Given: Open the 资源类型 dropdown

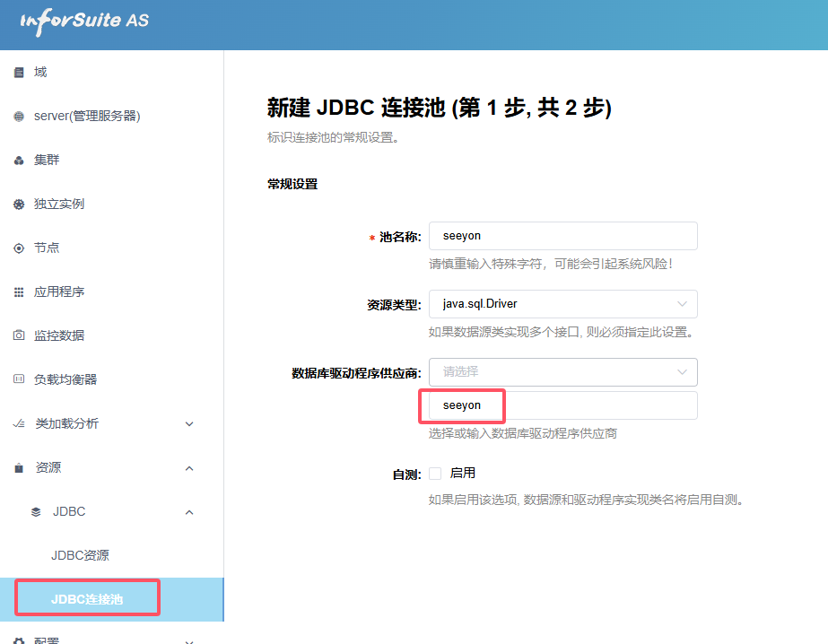Looking at the screenshot, I should click(562, 304).
